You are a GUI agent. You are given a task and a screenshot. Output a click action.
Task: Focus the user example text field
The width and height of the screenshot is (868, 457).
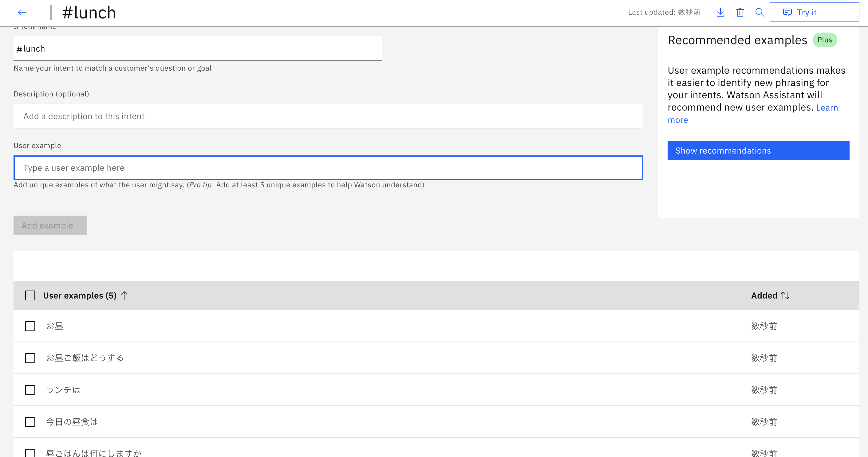pyautogui.click(x=328, y=168)
